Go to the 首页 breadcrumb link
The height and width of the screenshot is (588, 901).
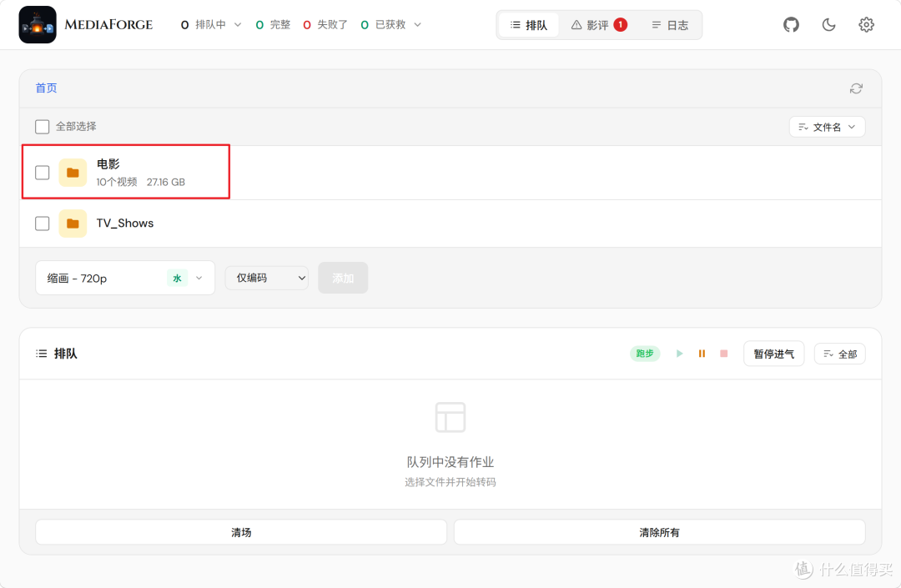coord(46,88)
